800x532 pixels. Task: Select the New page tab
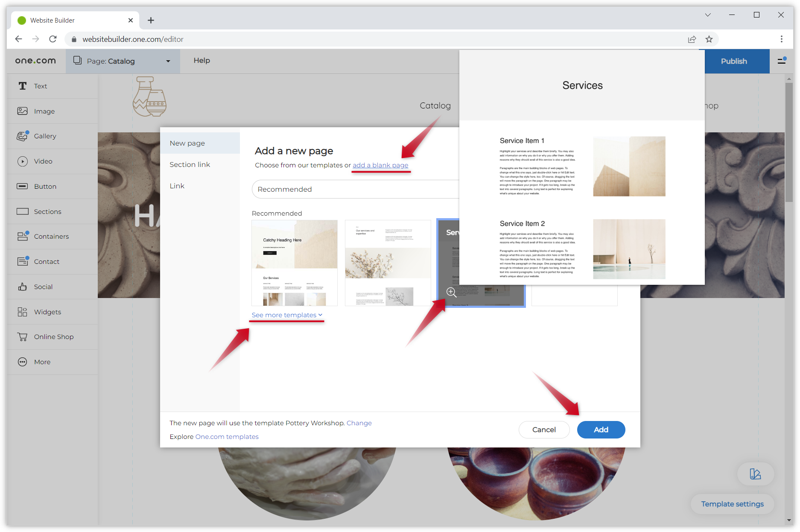[200, 143]
